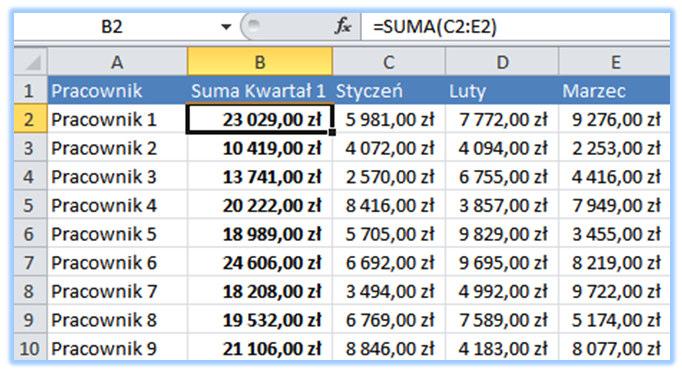Click the sum cell 19 532,00 zł
Image resolution: width=682 pixels, height=373 pixels.
[260, 320]
